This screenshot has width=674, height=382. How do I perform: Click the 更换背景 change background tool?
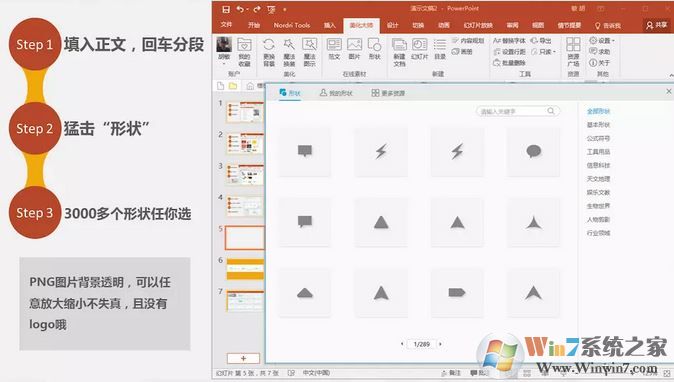269,52
